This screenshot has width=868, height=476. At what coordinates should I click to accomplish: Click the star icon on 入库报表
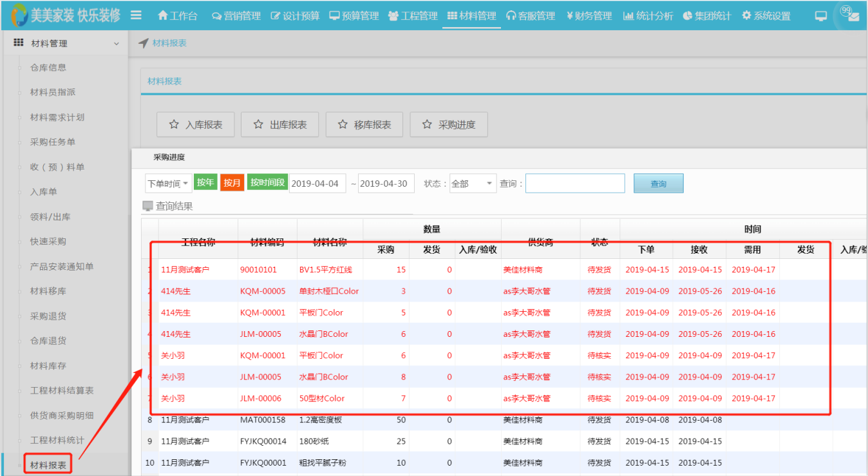(x=174, y=125)
